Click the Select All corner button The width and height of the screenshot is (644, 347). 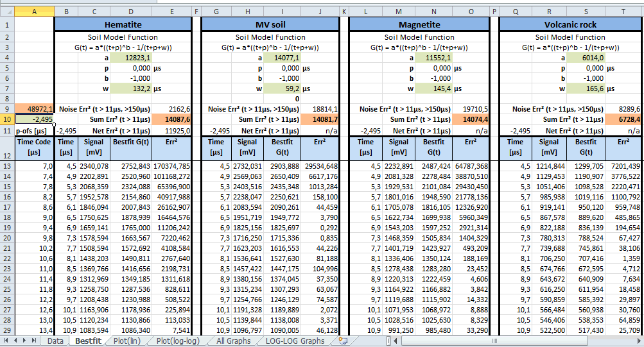click(x=7, y=12)
